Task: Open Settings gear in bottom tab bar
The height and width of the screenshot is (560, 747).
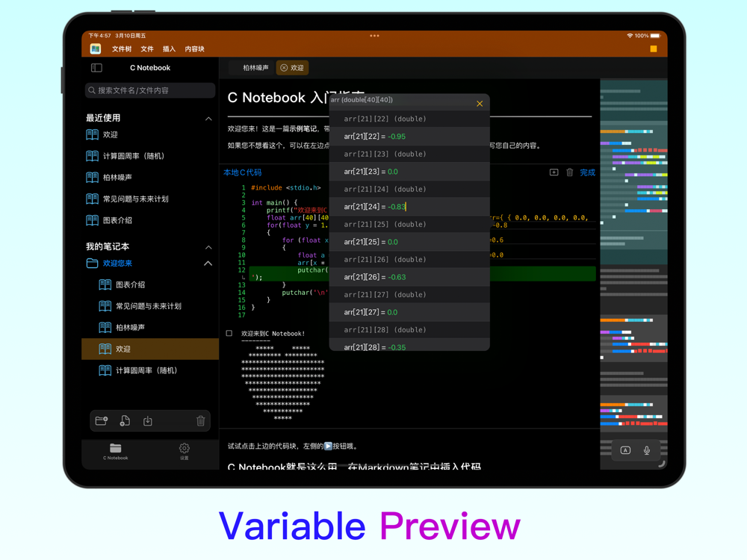Action: point(185,451)
